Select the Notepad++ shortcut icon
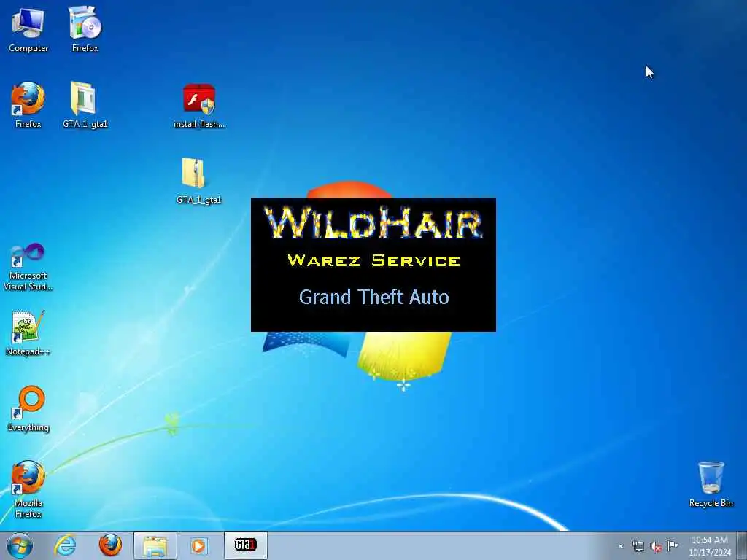 [x=28, y=332]
